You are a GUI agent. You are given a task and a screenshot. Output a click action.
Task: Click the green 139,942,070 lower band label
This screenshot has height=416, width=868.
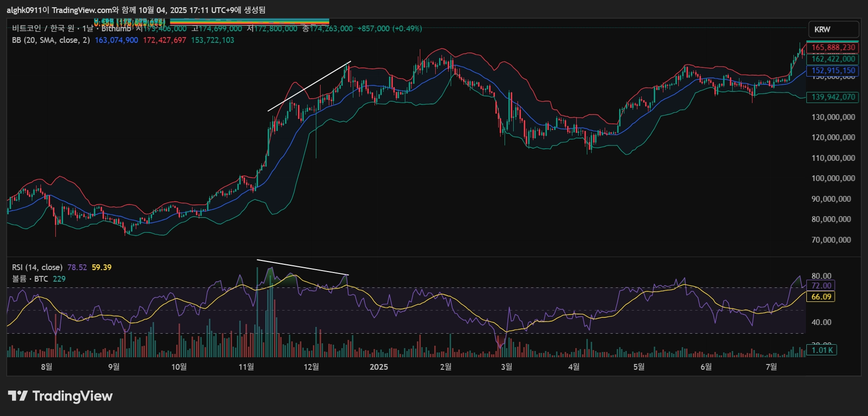tap(833, 97)
